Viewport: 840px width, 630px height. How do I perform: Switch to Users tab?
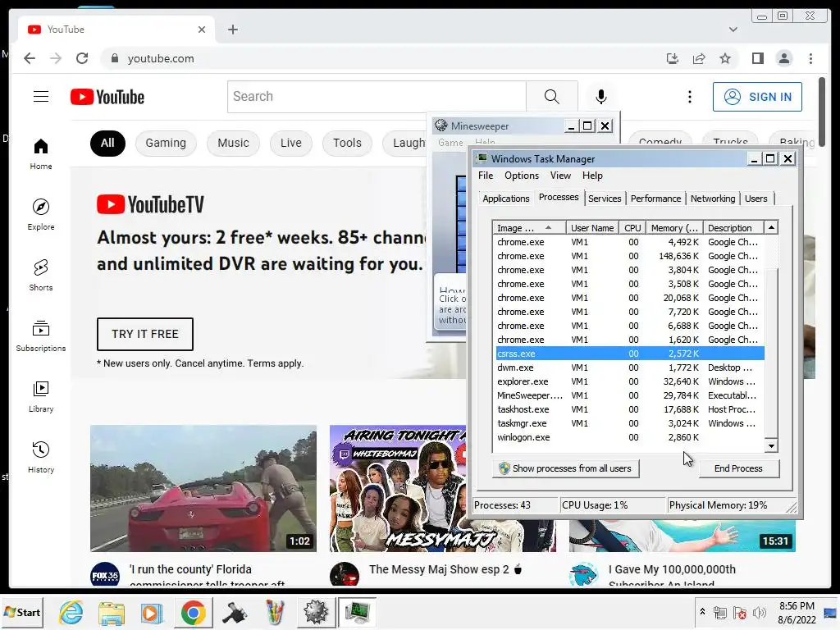point(756,199)
